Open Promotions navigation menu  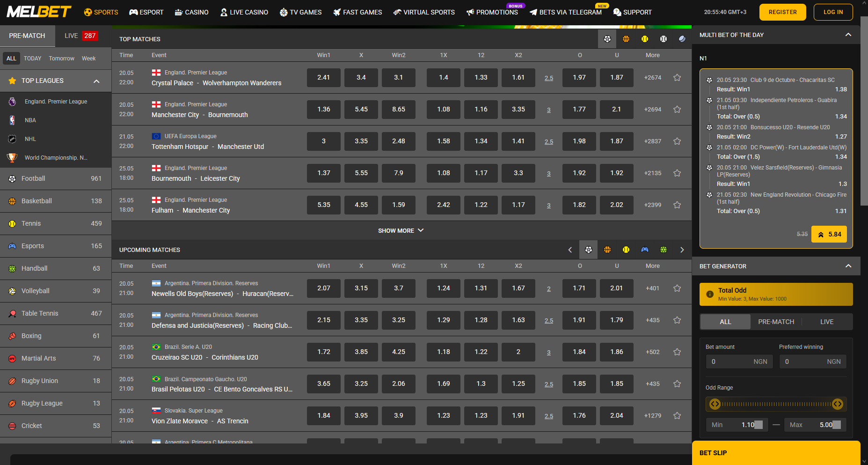[492, 12]
